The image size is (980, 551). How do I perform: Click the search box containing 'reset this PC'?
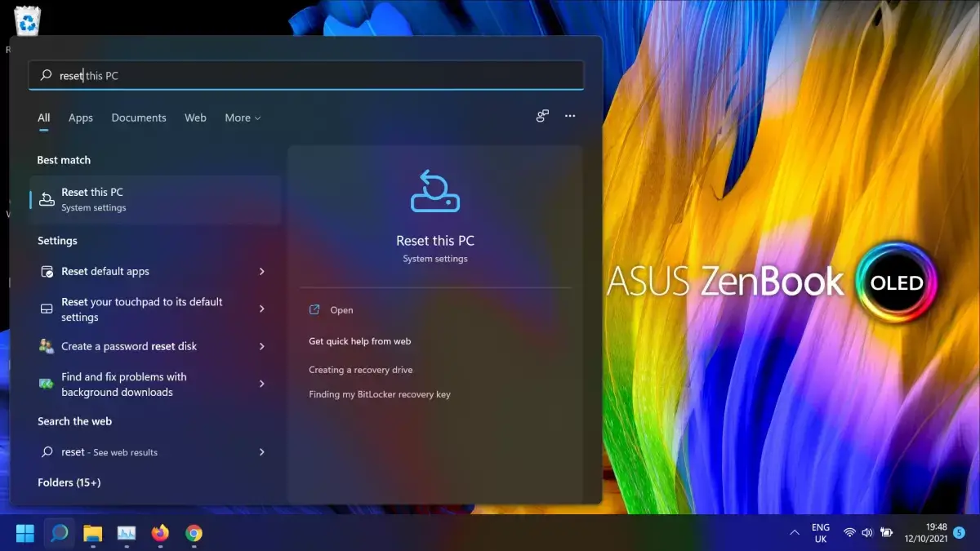306,75
